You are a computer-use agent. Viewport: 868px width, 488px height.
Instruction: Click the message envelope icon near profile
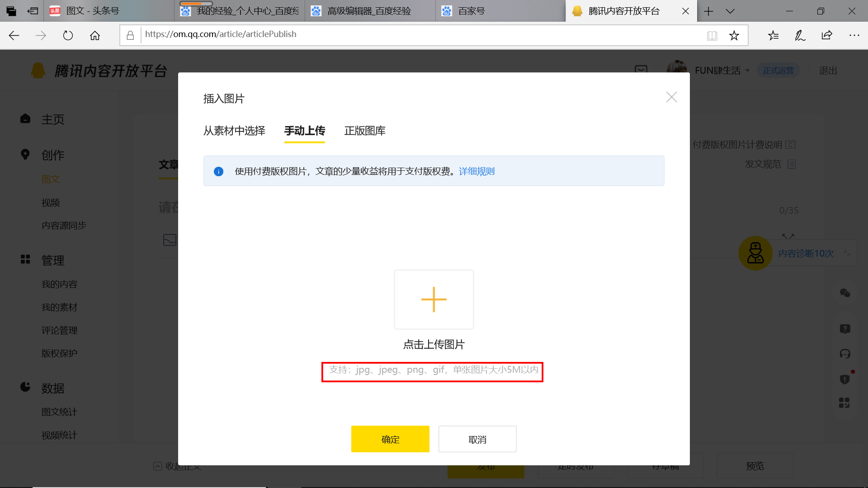[641, 70]
